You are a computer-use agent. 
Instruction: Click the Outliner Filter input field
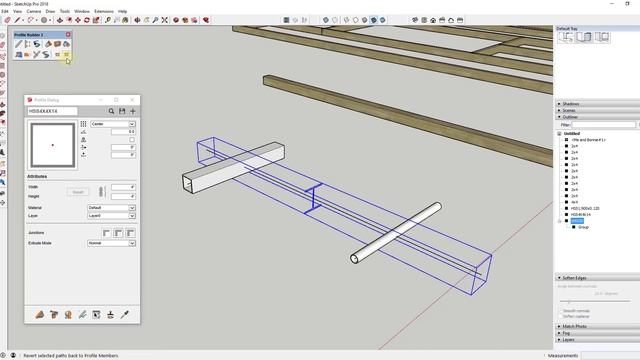pyautogui.click(x=603, y=125)
